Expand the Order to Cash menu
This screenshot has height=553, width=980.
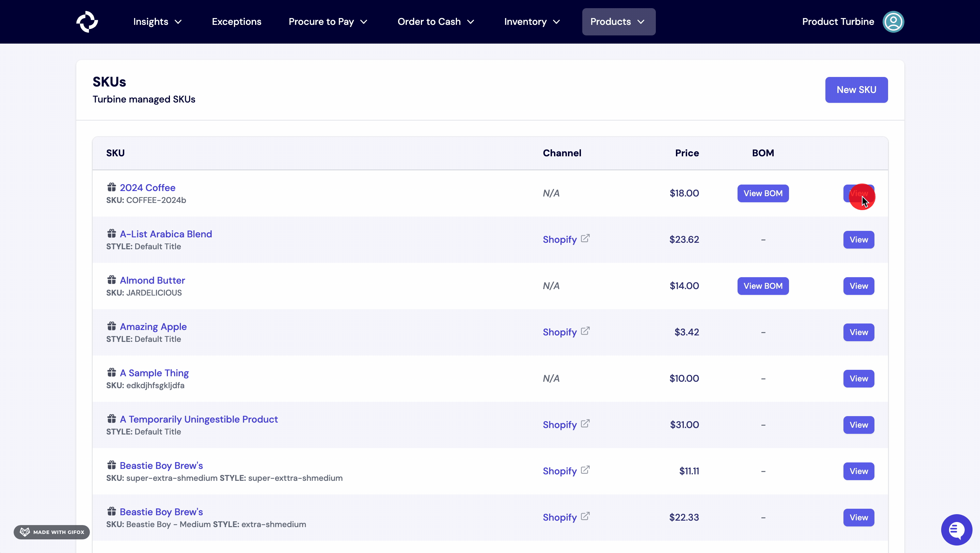click(x=435, y=22)
